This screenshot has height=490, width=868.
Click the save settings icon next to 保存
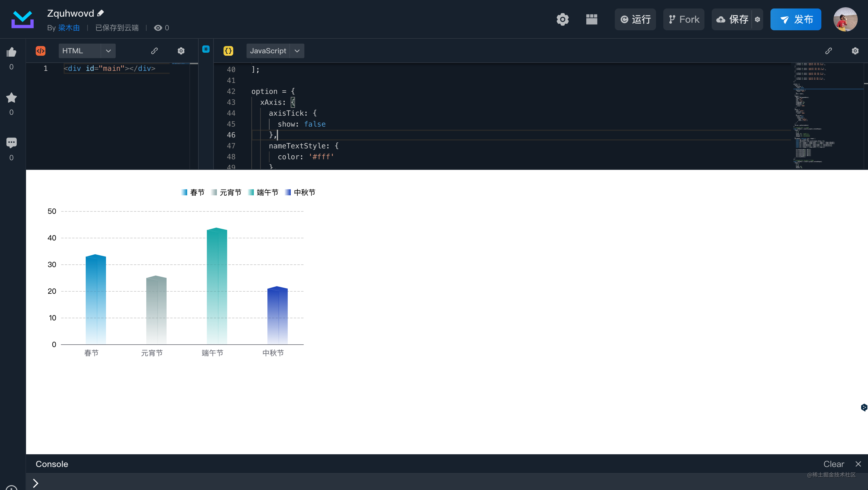pos(758,19)
